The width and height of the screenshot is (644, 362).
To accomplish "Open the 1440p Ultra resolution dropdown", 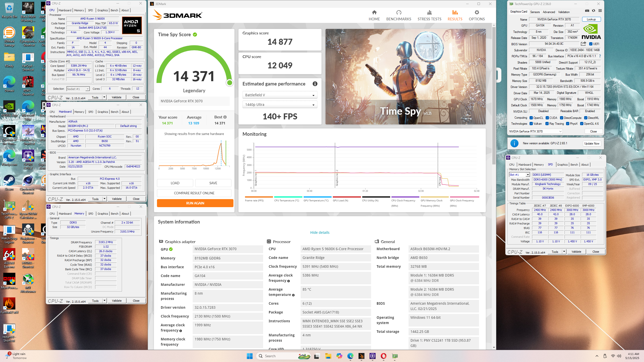I will point(280,105).
